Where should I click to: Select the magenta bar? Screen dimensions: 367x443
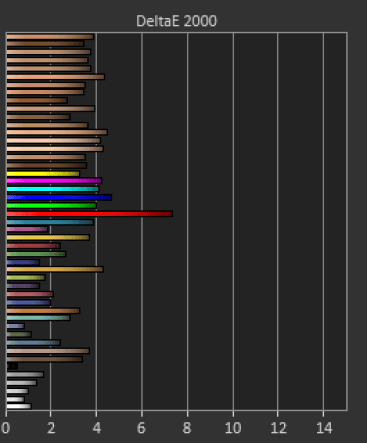click(x=54, y=181)
